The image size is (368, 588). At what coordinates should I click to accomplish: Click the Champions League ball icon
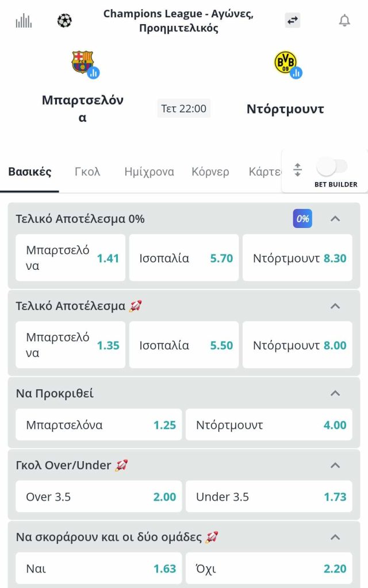click(x=64, y=21)
